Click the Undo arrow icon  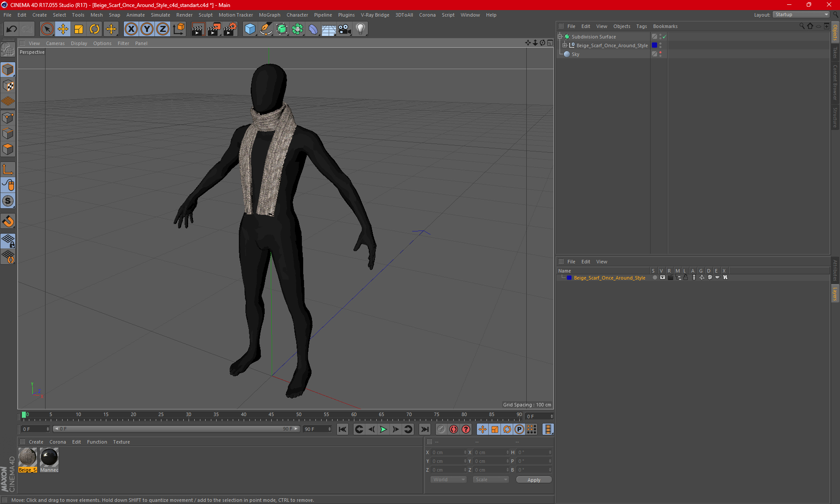pos(12,29)
